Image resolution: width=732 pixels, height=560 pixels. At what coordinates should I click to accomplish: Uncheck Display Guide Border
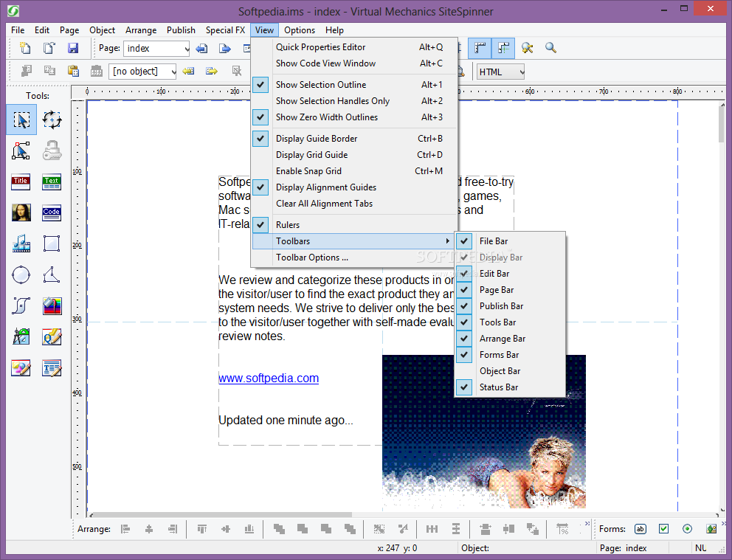click(x=353, y=139)
